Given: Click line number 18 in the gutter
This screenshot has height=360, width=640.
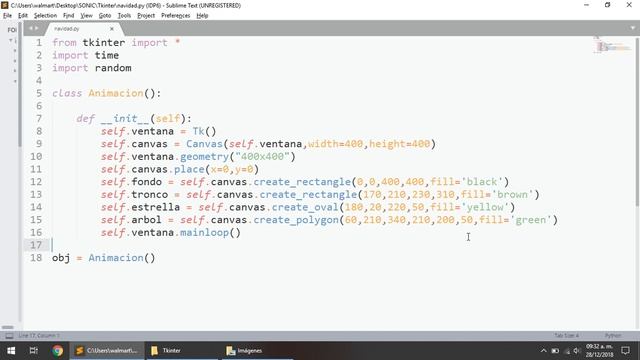Looking at the screenshot, I should tap(36, 258).
